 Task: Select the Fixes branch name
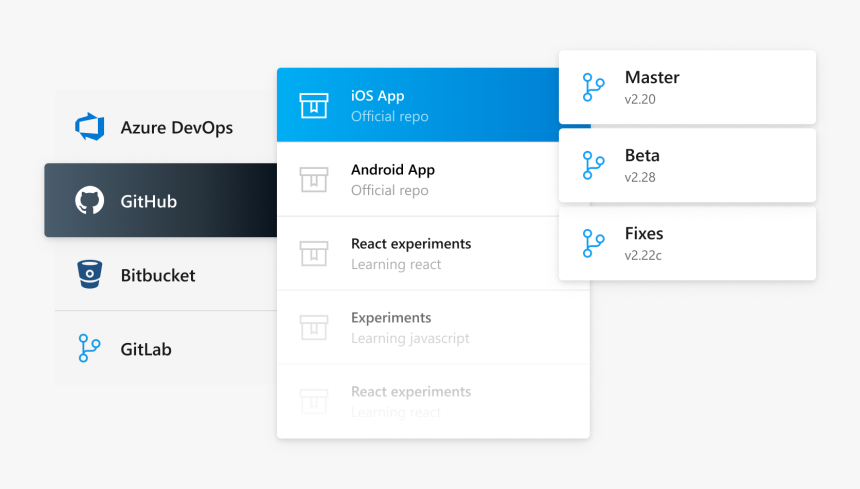644,234
